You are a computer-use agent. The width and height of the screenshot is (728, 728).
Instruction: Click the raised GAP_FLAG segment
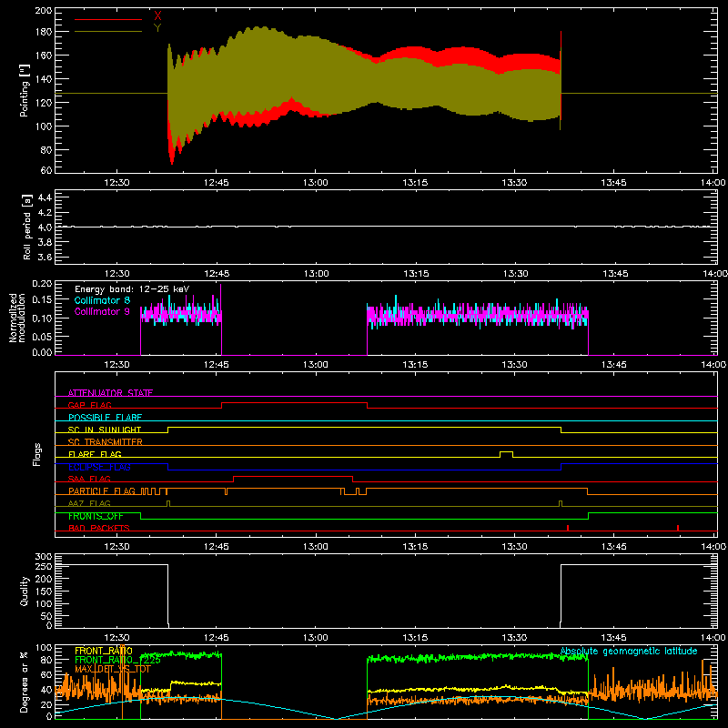pos(294,403)
